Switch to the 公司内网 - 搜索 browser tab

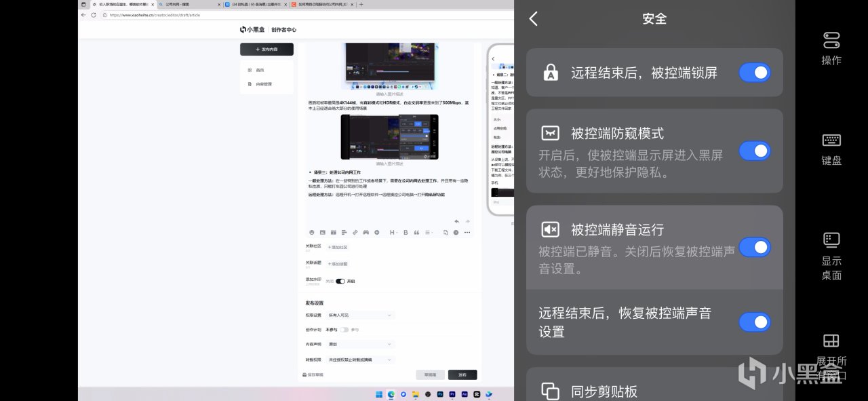pyautogui.click(x=189, y=4)
